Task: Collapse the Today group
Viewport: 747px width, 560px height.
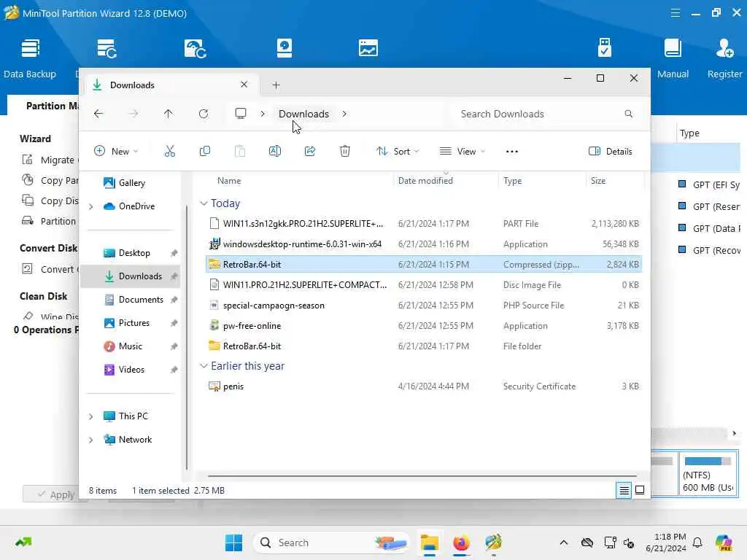Action: [x=204, y=203]
